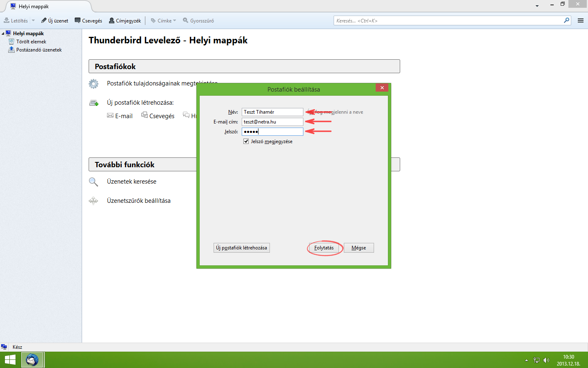Image resolution: width=588 pixels, height=368 pixels.
Task: Uncheck Jelszó megjegyzése checkbox
Action: point(246,141)
